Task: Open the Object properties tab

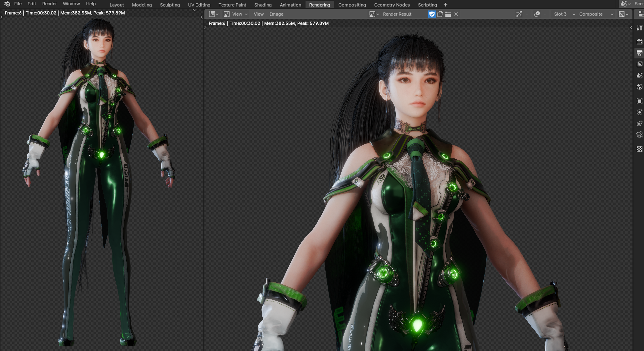Action: [x=639, y=101]
